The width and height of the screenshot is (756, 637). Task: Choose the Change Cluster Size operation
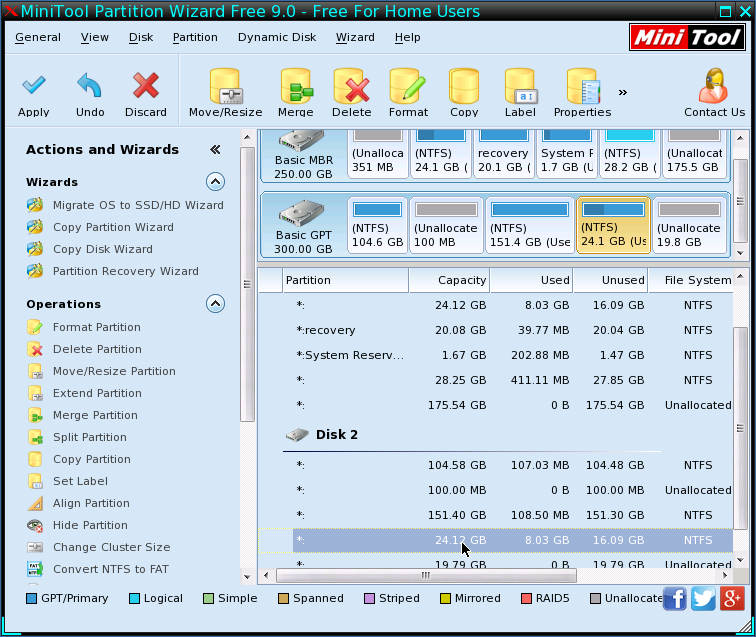click(x=112, y=547)
